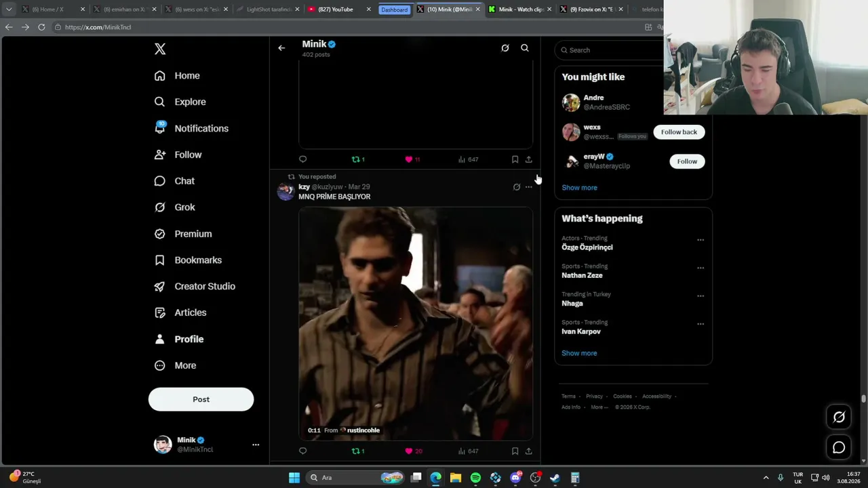The width and height of the screenshot is (868, 488).
Task: Open the more menu on the kzy post
Action: [529, 187]
